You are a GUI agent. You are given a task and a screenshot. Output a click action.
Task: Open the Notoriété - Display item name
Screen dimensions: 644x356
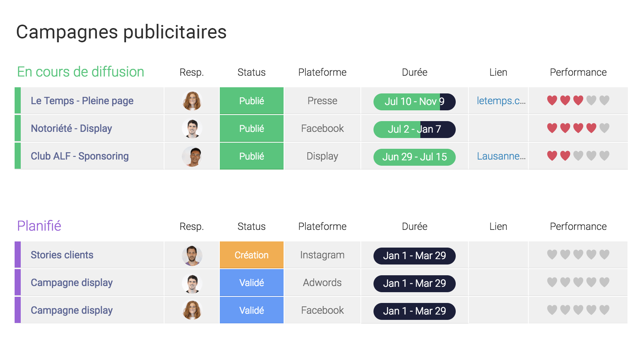coord(71,128)
